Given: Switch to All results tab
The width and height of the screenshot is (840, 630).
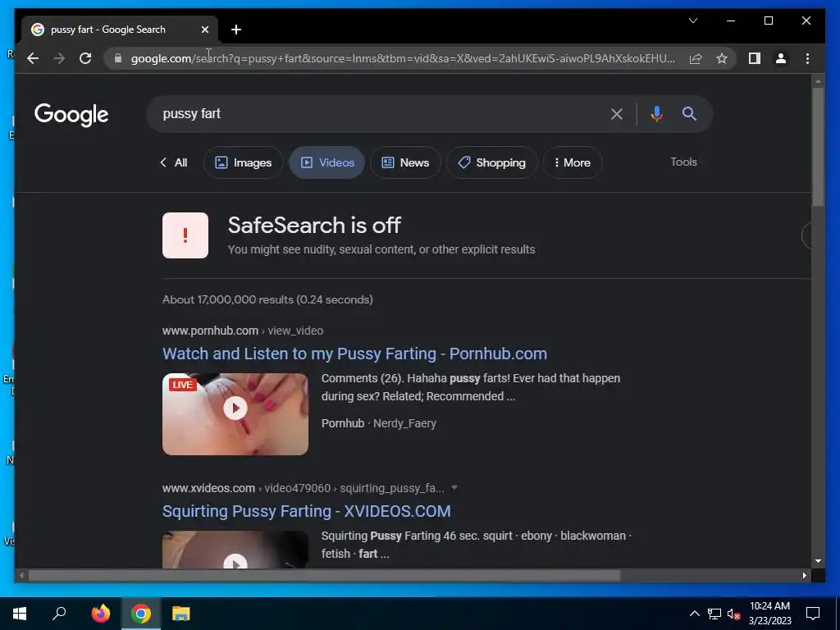Looking at the screenshot, I should pyautogui.click(x=174, y=162).
